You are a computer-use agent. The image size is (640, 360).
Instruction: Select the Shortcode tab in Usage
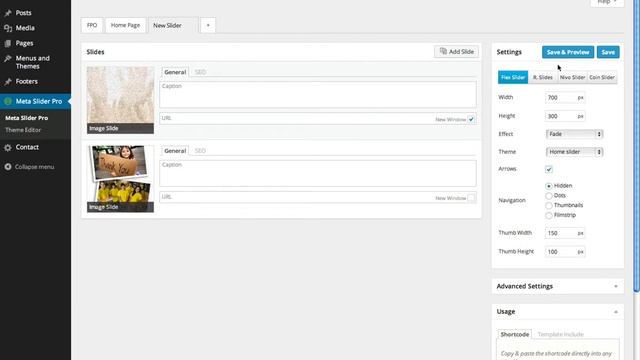(515, 334)
